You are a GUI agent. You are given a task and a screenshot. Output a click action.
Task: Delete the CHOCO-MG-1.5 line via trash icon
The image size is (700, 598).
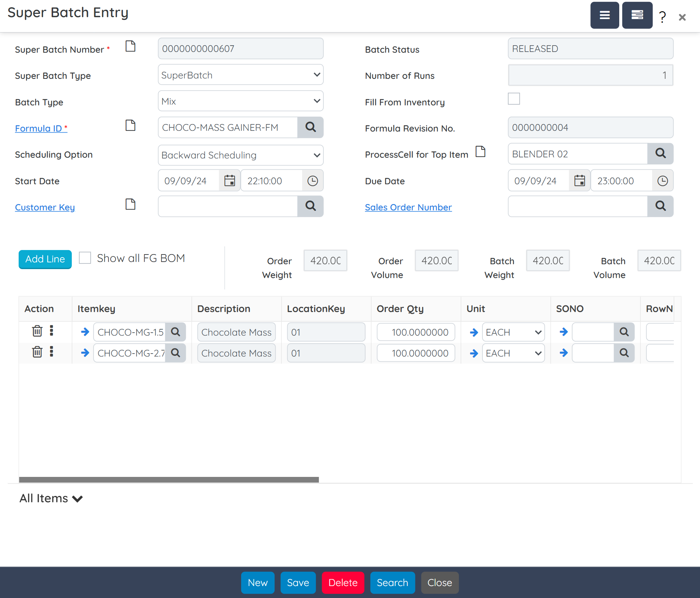pos(37,331)
